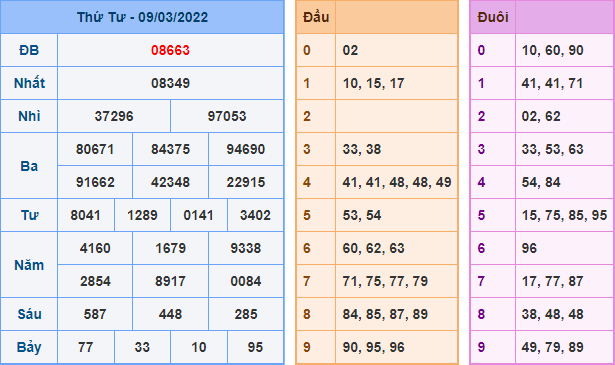Screen dimensions: 615x365
Task: Select sixth prize number 285
Action: (246, 314)
